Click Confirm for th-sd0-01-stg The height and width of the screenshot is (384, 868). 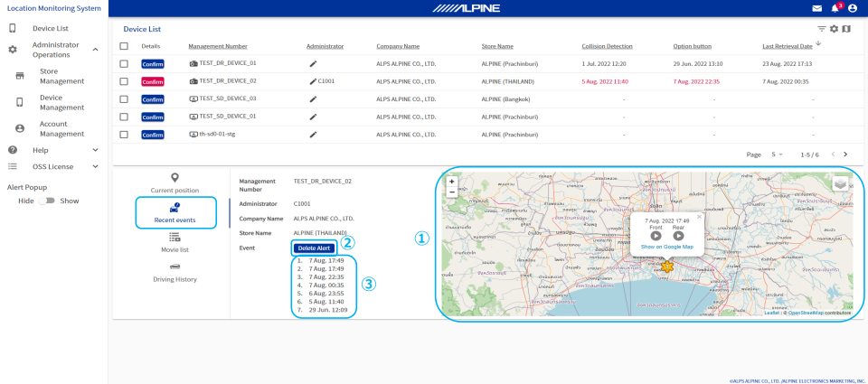click(x=153, y=135)
